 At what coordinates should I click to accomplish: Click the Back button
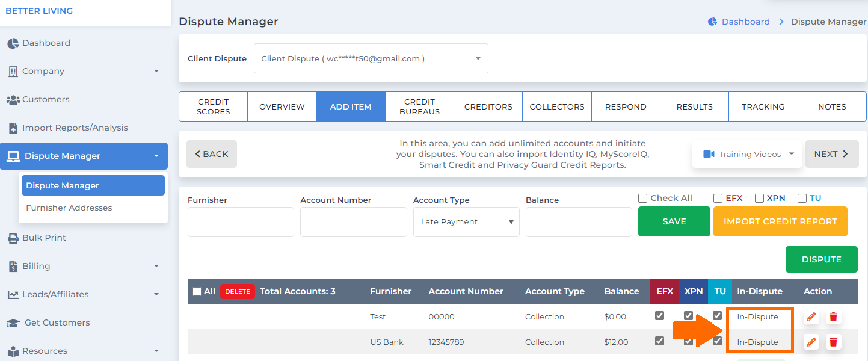[x=212, y=155]
